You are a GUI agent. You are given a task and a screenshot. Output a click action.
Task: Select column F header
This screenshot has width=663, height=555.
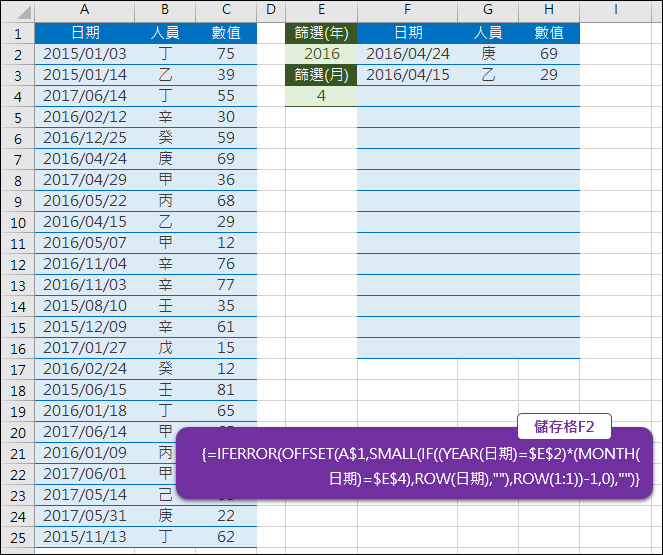pos(407,11)
